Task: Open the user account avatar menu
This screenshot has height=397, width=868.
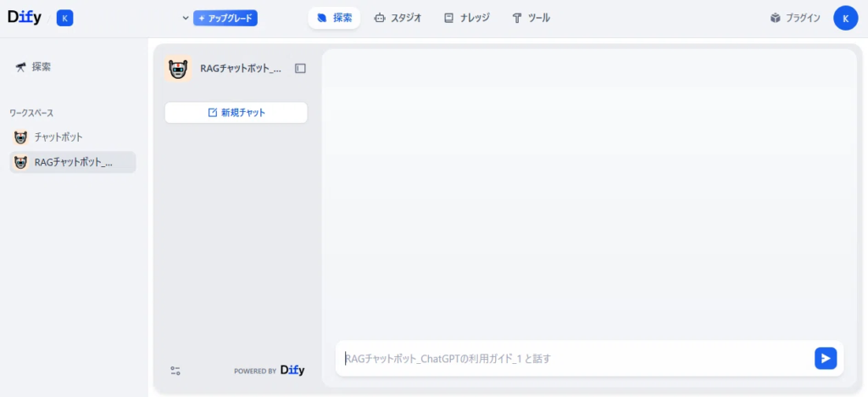Action: pos(845,19)
